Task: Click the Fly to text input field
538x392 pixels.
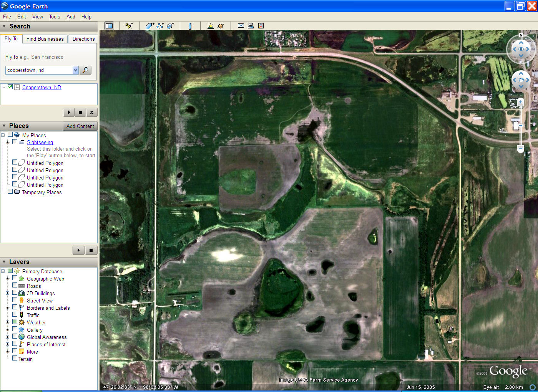Action: [39, 70]
